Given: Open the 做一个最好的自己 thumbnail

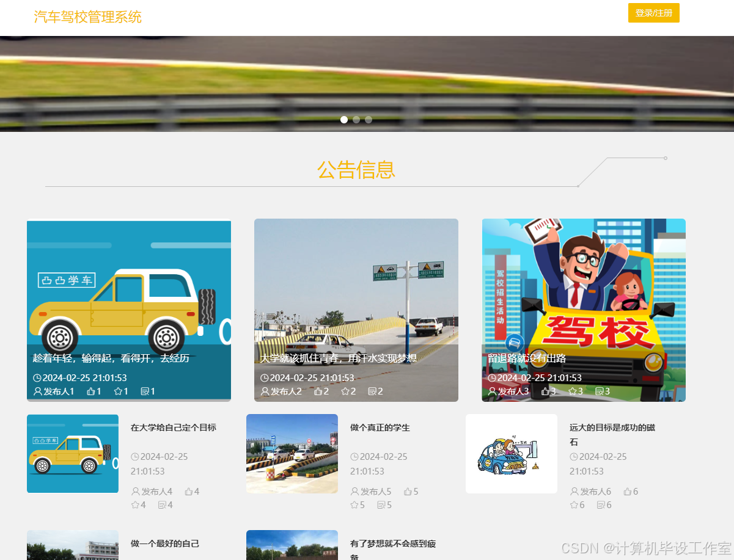Looking at the screenshot, I should (73, 545).
